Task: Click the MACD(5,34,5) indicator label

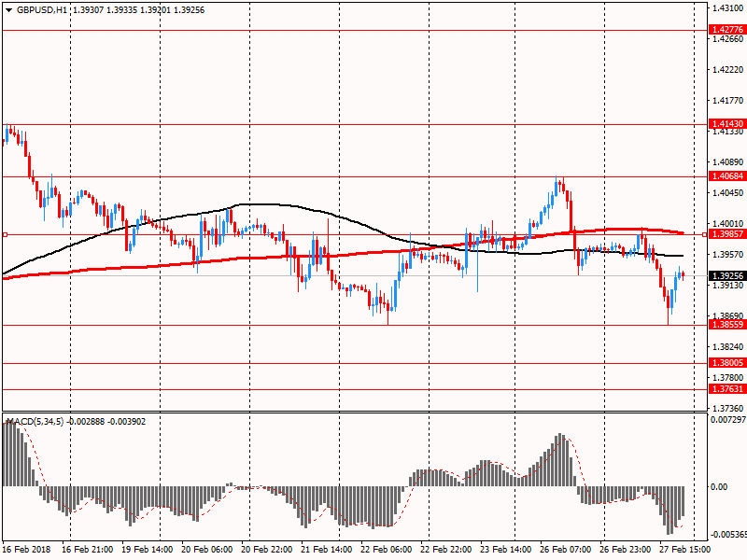Action: pyautogui.click(x=35, y=422)
